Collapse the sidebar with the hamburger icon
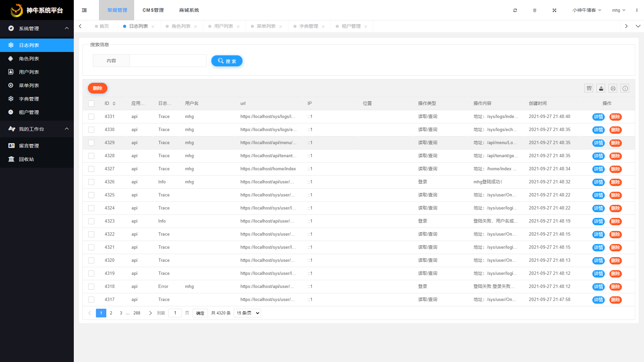Viewport: 644px width, 362px height. point(84,10)
